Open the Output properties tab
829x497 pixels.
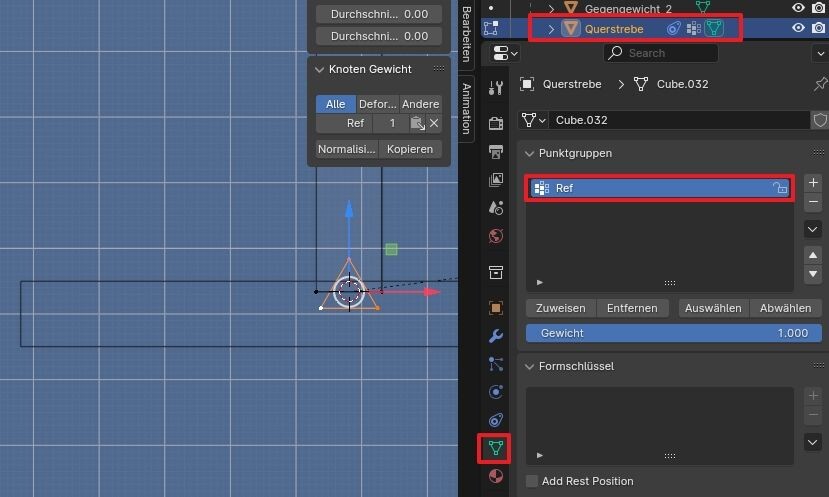(x=495, y=152)
